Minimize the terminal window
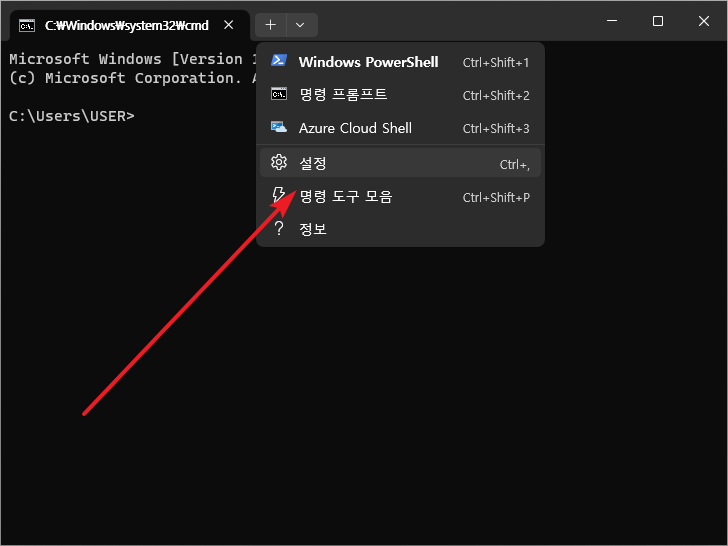The height and width of the screenshot is (546, 728). click(612, 21)
